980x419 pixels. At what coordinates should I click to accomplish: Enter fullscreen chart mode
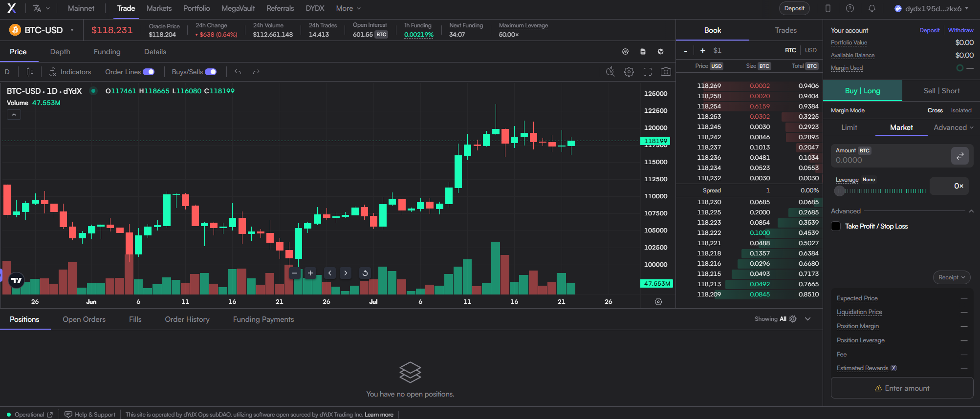coord(648,72)
